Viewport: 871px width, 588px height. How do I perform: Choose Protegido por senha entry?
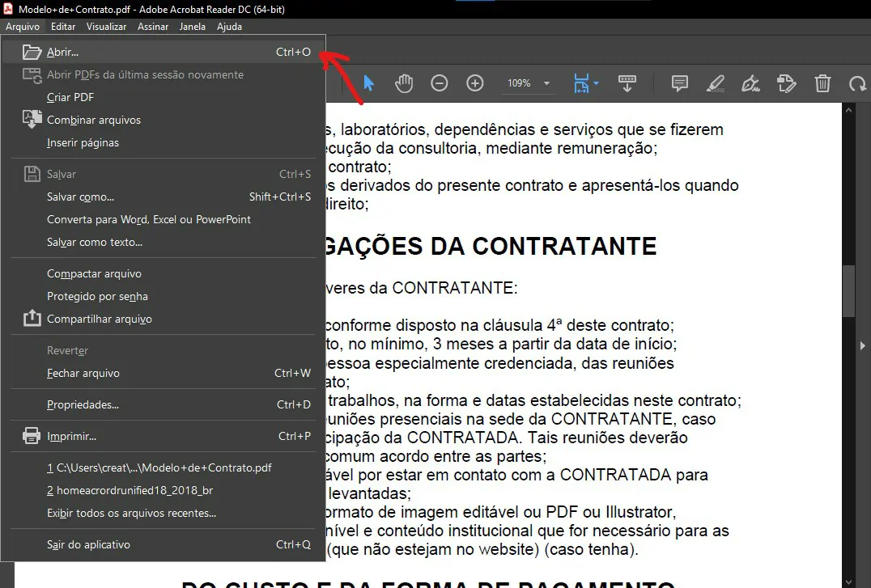pos(164,297)
